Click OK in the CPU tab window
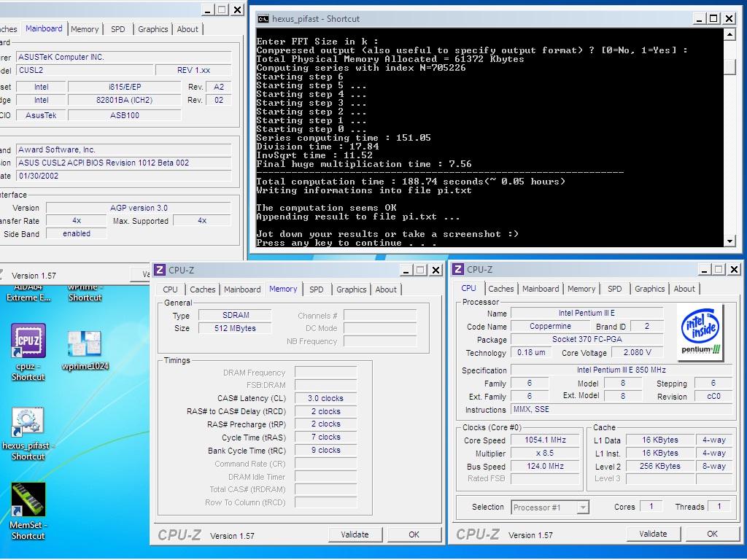Screen dimensions: 747x560 click(x=712, y=534)
